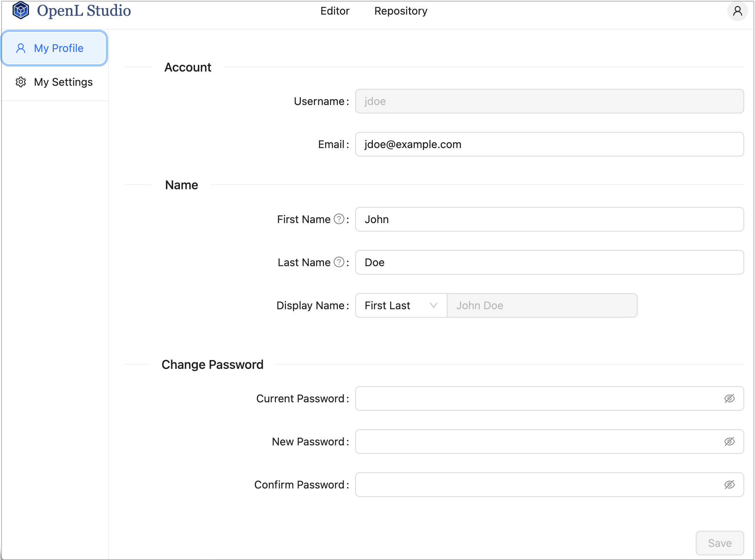Click the First Name help icon
The height and width of the screenshot is (560, 755).
339,219
